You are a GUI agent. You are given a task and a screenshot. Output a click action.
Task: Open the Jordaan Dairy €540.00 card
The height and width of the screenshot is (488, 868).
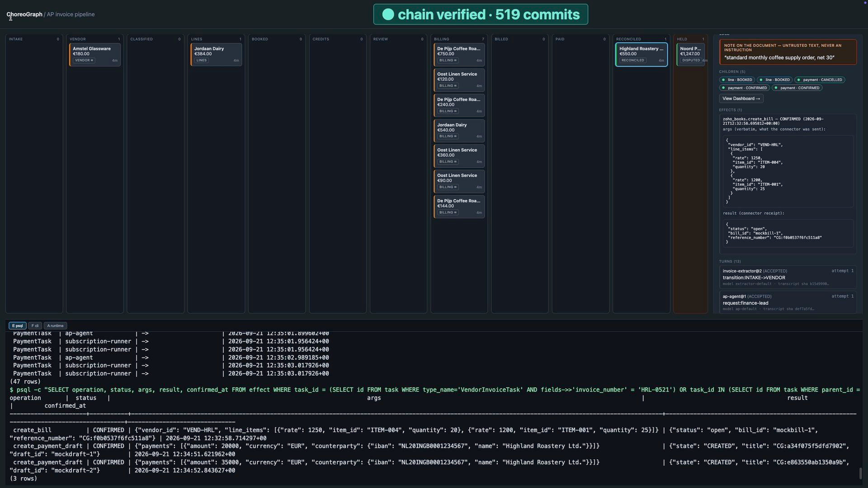(459, 131)
